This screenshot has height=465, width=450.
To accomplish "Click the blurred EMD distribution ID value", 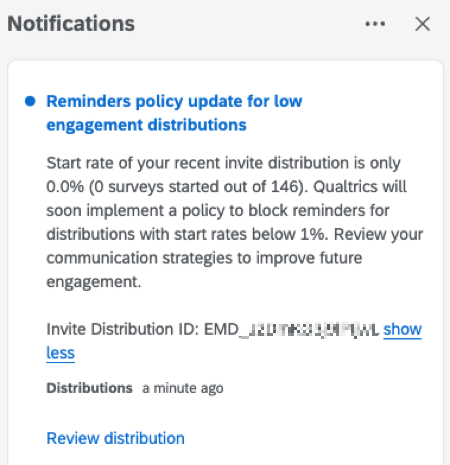I will pyautogui.click(x=291, y=329).
